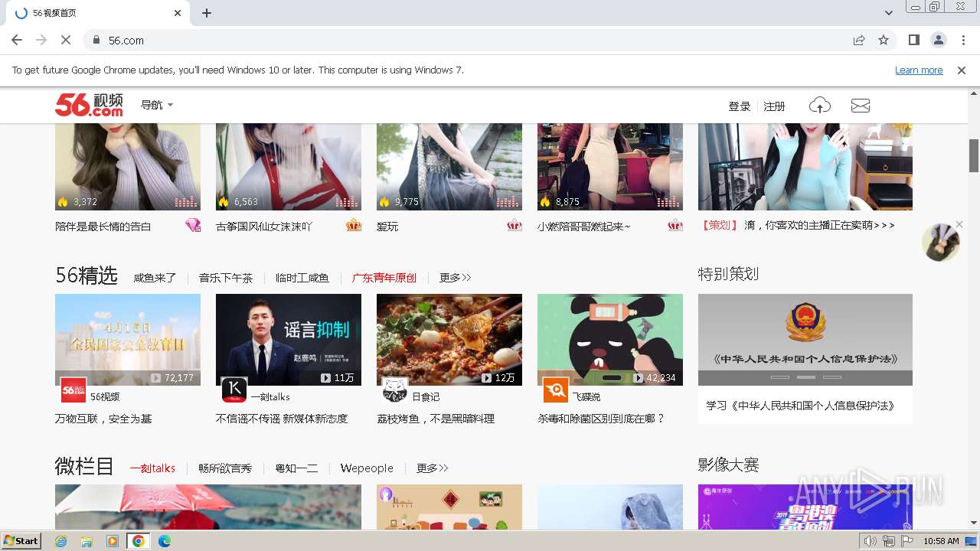Screen dimensions: 980x551
Task: Bookmark this page with star icon
Action: pyautogui.click(x=884, y=40)
